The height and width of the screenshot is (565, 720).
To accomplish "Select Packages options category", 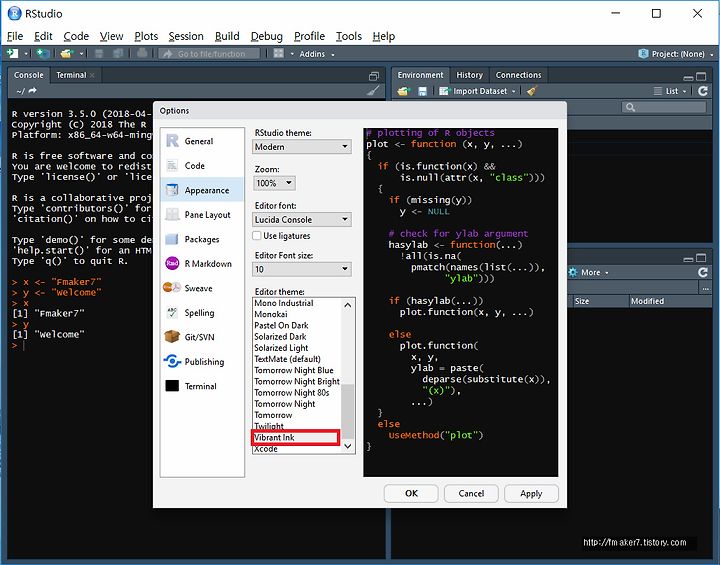I will tap(202, 239).
